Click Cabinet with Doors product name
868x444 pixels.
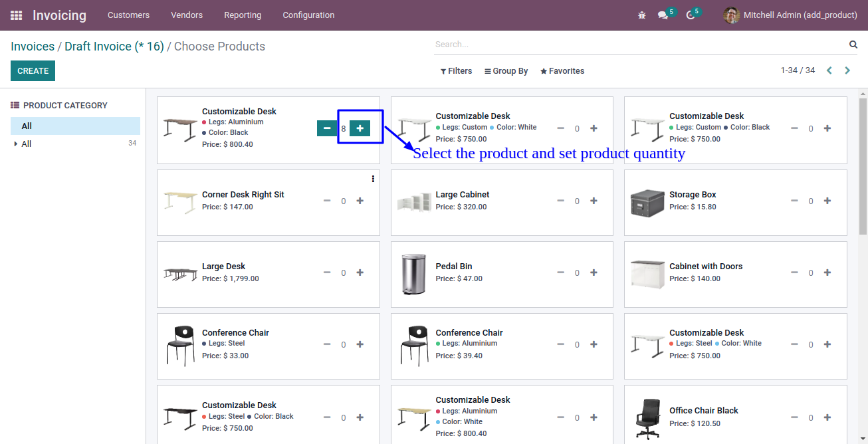[x=706, y=267]
